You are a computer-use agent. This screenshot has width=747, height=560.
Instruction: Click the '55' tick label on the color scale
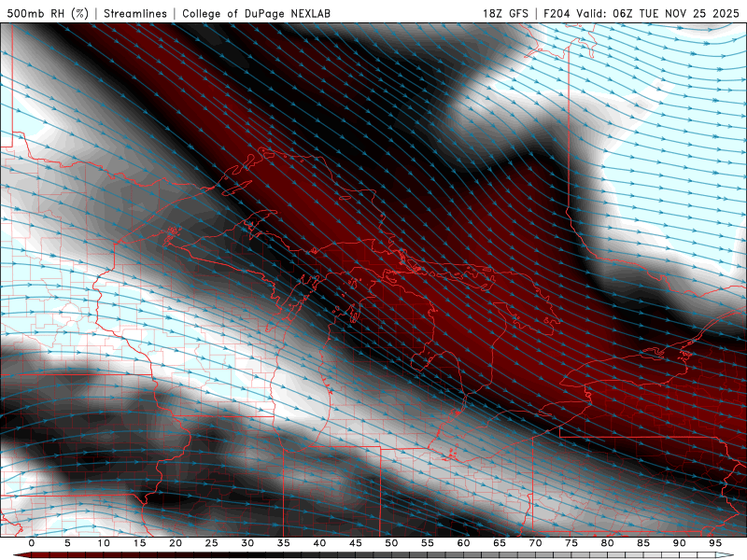(x=428, y=543)
